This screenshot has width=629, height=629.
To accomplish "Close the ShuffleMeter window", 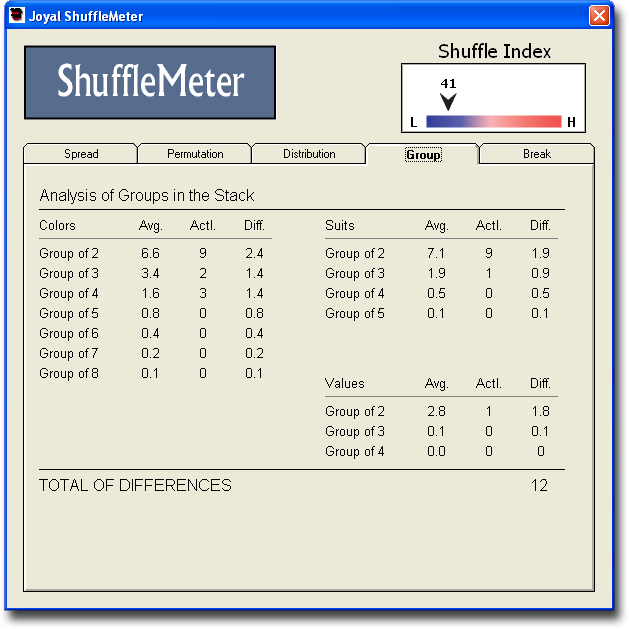I will (x=599, y=16).
